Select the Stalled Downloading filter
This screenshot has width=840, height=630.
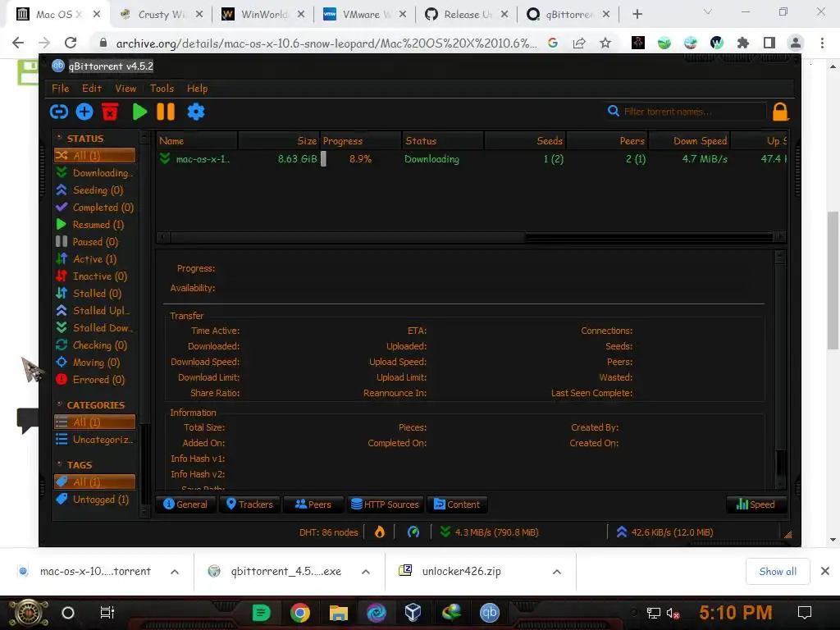(x=95, y=327)
